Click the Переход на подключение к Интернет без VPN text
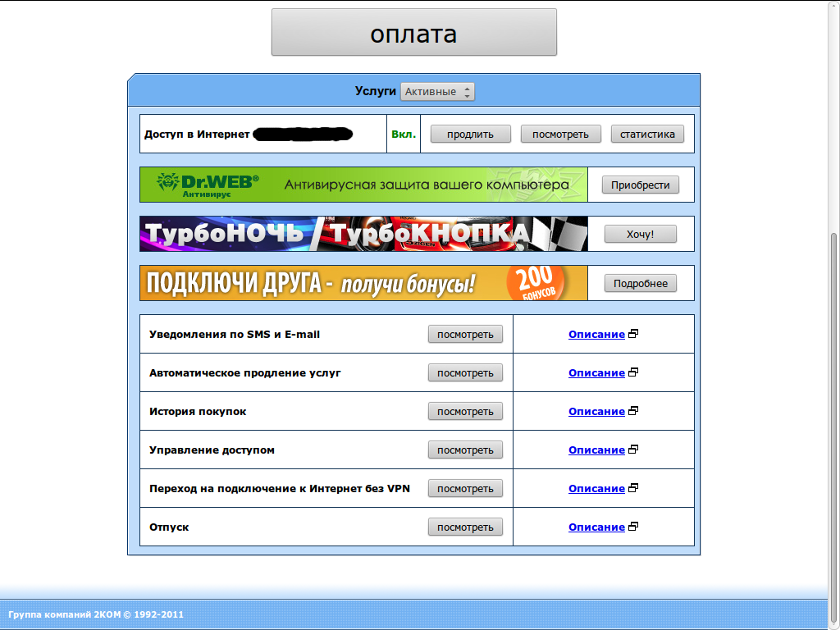 pos(280,489)
